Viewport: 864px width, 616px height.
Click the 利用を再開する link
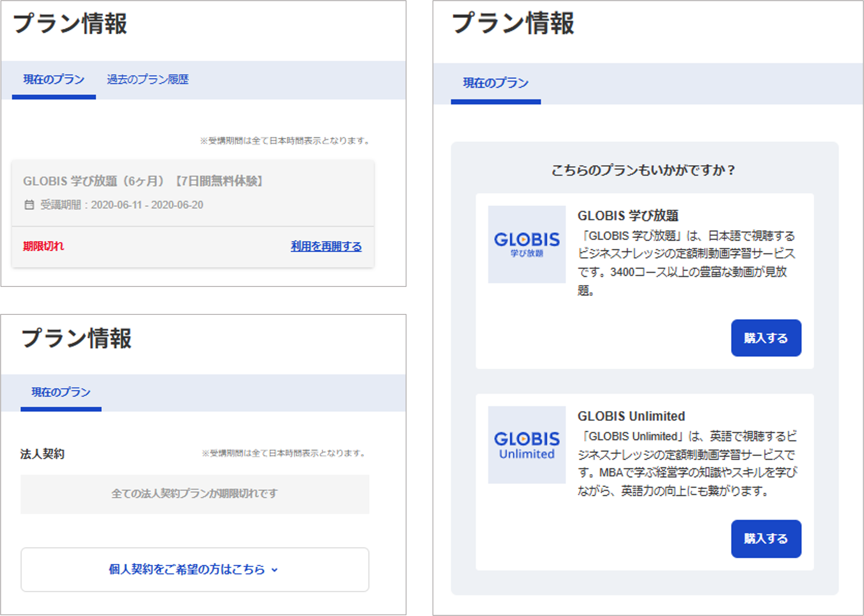click(x=326, y=247)
